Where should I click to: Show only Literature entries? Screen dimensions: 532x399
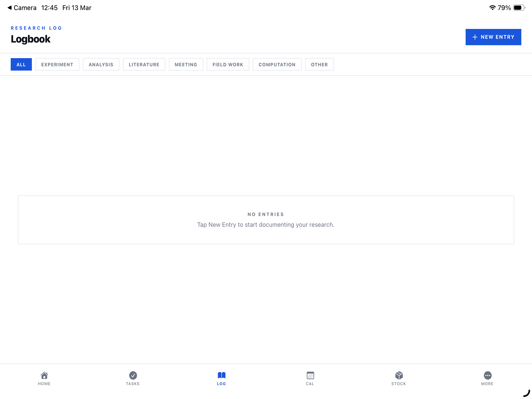pos(144,64)
